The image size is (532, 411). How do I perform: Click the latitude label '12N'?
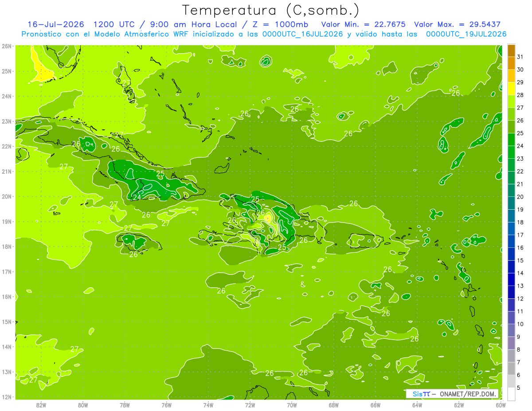(6, 397)
